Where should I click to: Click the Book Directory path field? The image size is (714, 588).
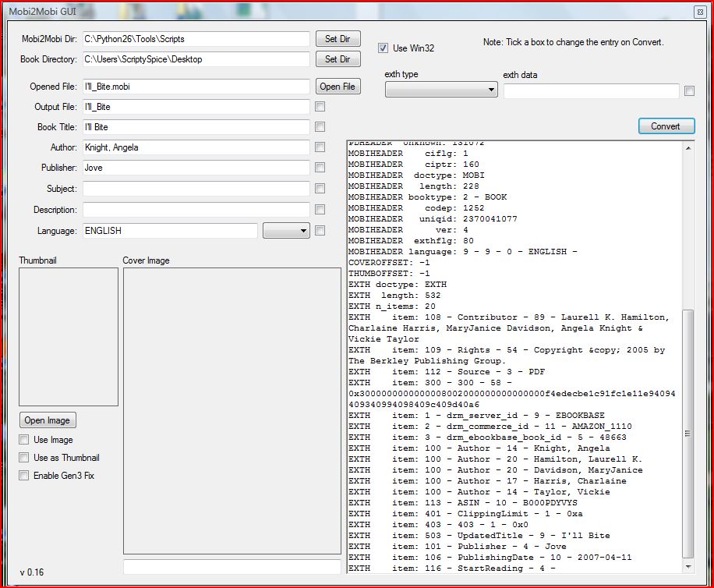click(x=196, y=59)
